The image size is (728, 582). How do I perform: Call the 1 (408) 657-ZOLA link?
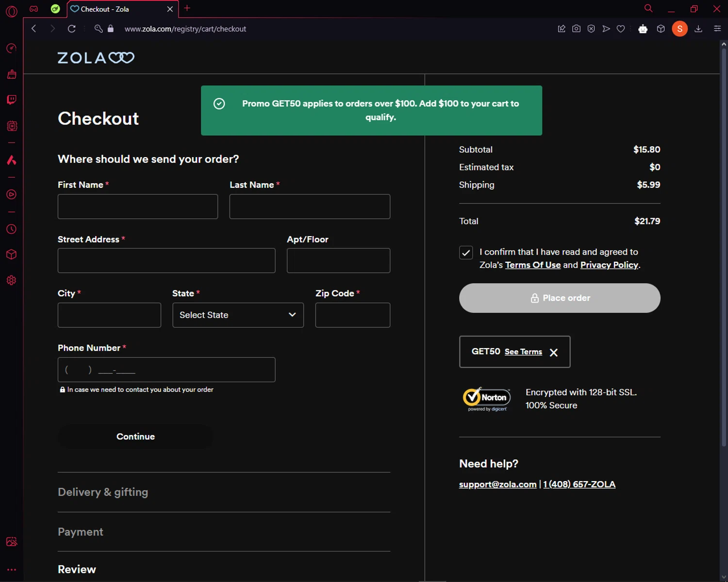[579, 484]
